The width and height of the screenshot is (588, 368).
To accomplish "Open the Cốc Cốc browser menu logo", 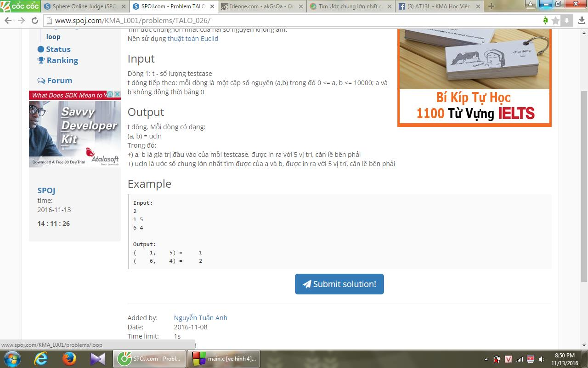I will [20, 6].
